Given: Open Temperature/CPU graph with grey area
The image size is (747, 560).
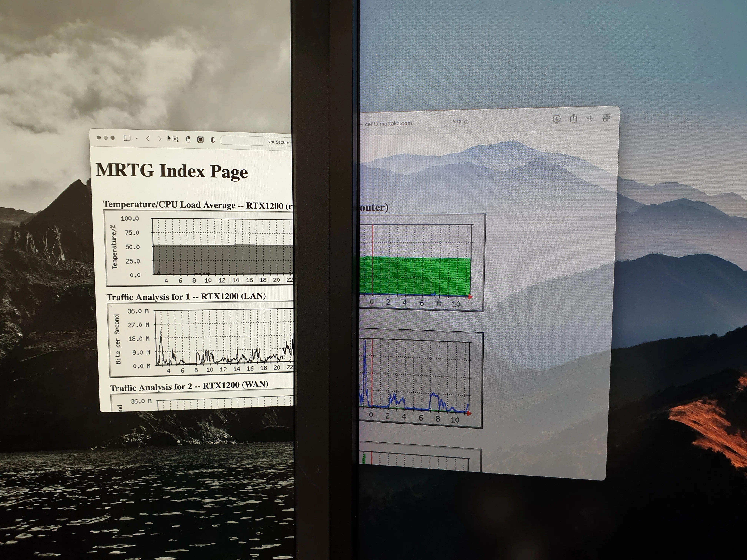Looking at the screenshot, I should [200, 248].
